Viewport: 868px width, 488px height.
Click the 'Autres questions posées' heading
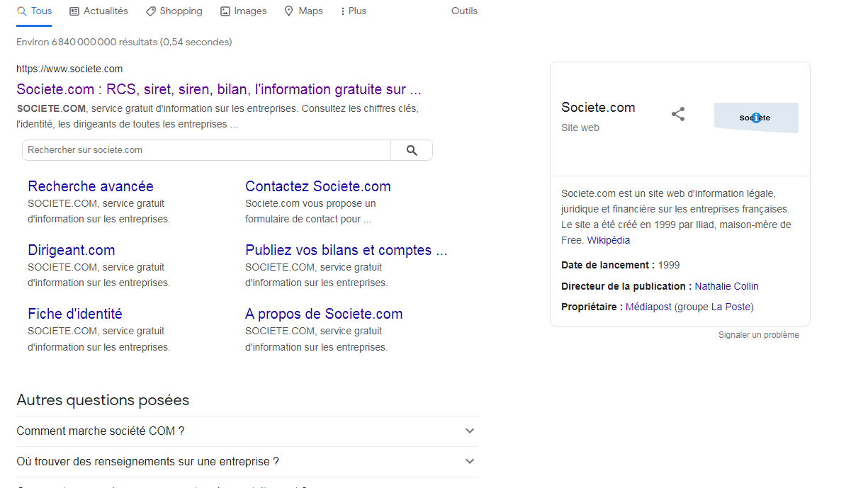[103, 400]
